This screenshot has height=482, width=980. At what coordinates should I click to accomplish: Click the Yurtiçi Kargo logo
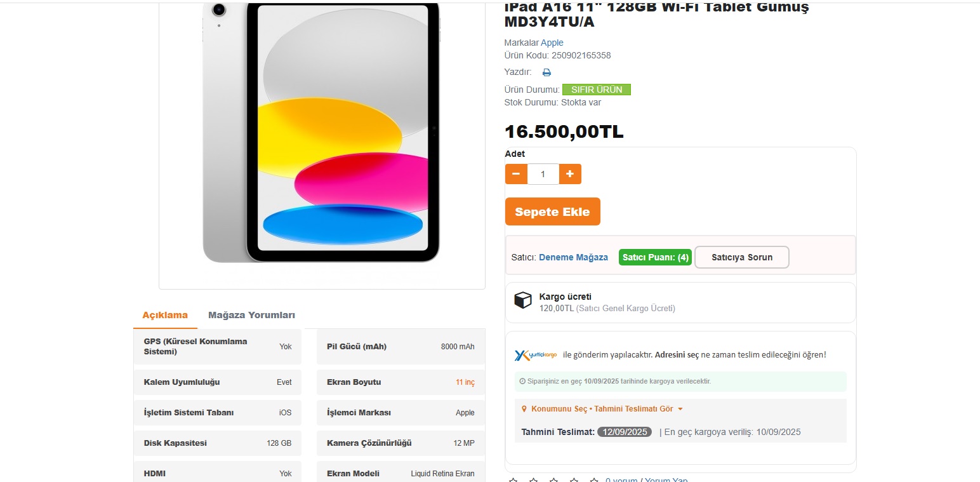[536, 355]
